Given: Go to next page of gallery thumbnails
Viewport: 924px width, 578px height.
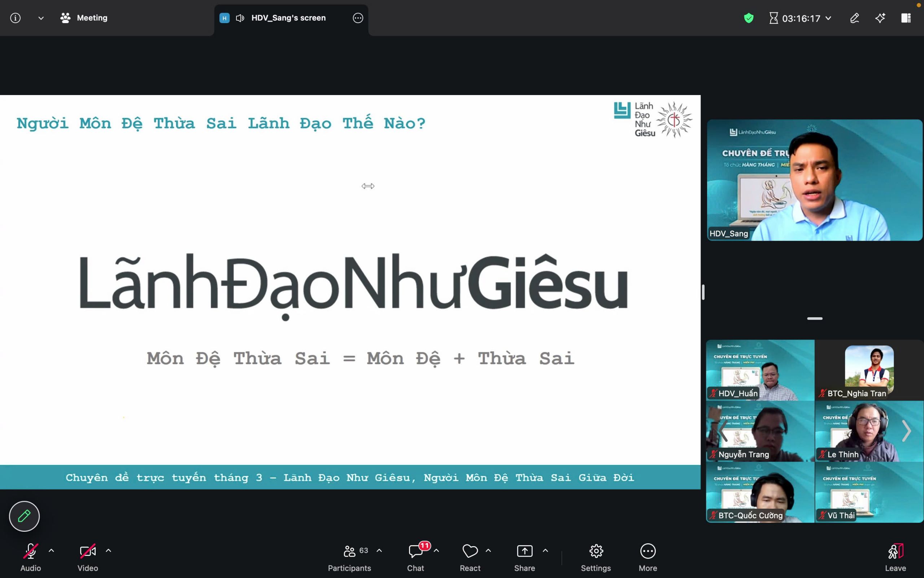Looking at the screenshot, I should click(x=906, y=431).
